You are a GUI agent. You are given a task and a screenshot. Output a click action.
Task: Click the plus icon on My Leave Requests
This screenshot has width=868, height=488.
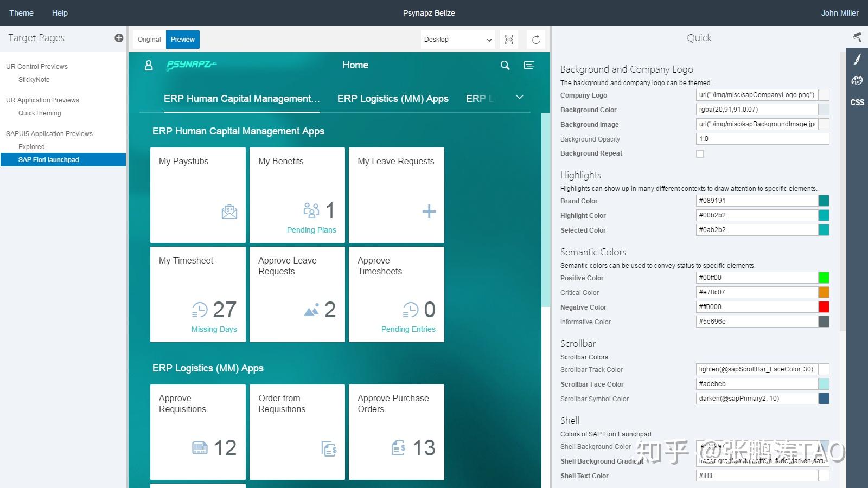point(429,211)
